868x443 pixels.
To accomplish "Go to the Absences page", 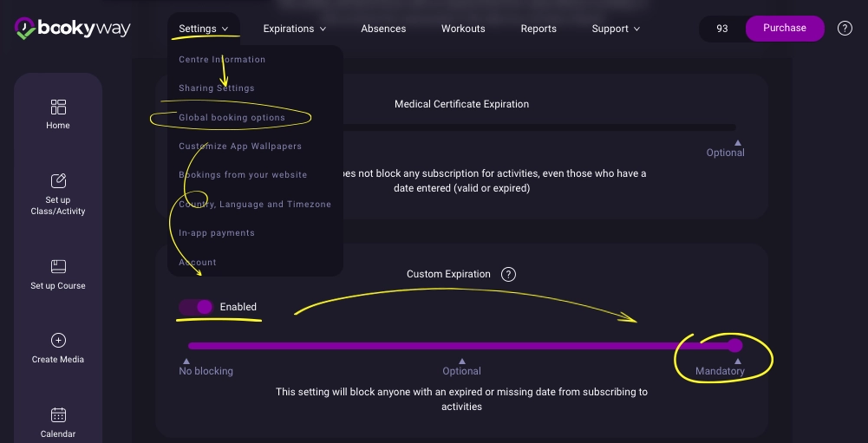I will 383,29.
